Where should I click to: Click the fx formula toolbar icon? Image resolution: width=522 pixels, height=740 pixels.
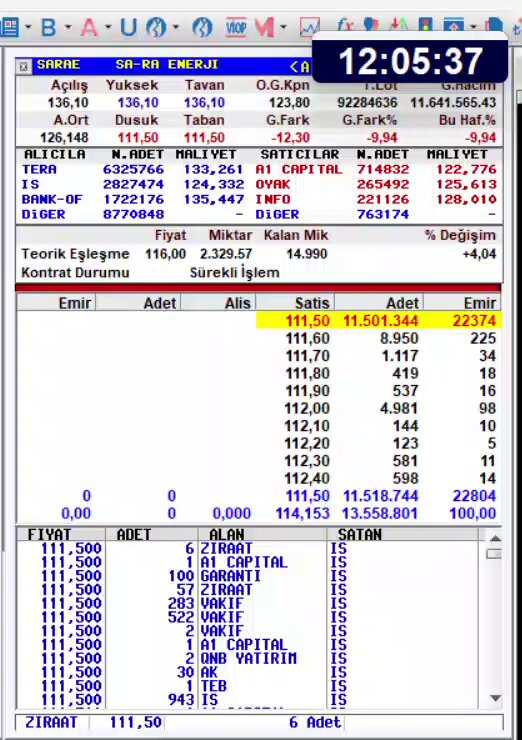(345, 24)
